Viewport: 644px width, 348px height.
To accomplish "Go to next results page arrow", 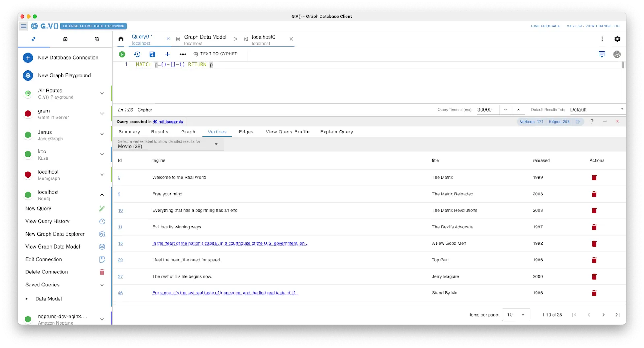I will pos(603,315).
